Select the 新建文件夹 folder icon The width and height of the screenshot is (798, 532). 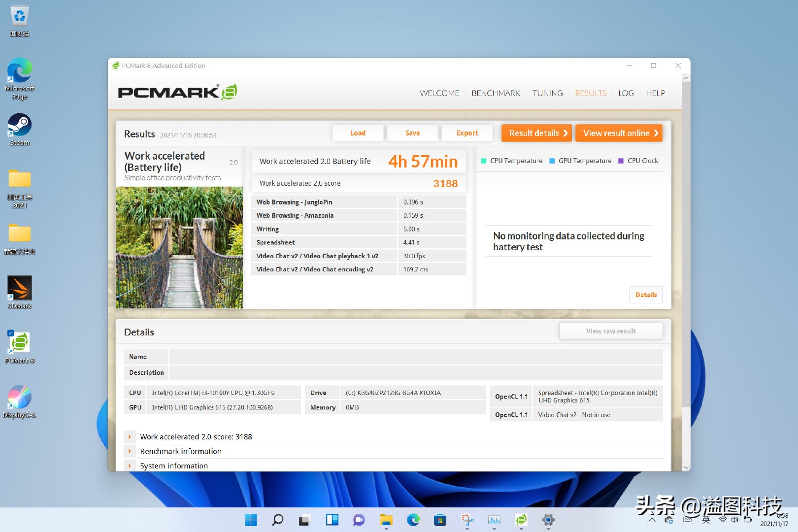pos(20,238)
